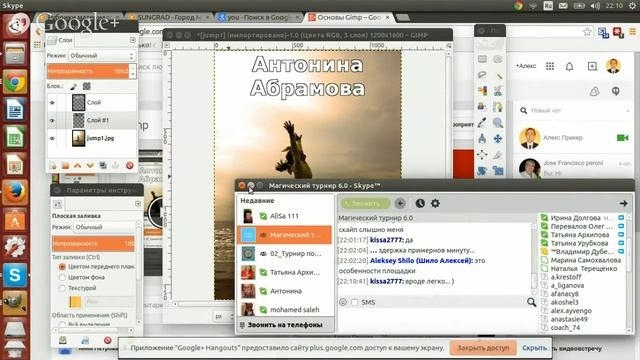
Task: Select the Zoom magnifier tool
Action: tap(498, 123)
